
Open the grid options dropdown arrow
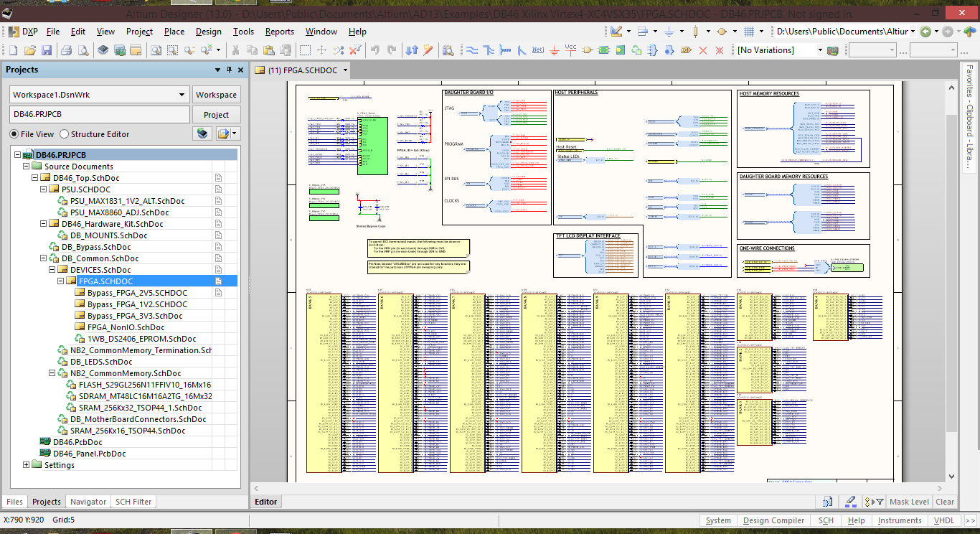760,32
